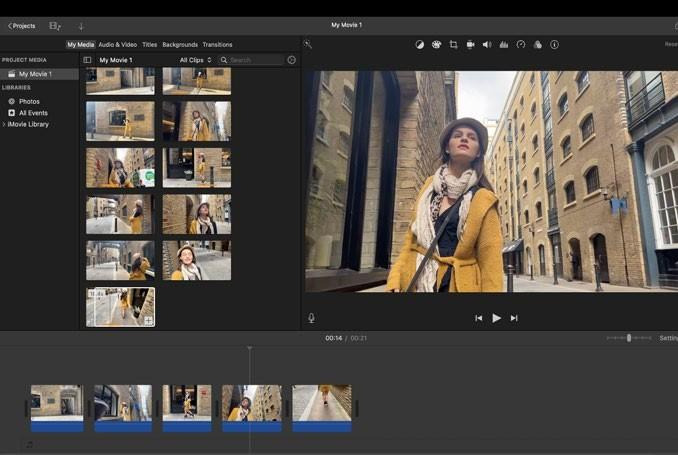This screenshot has width=678, height=455.
Task: Click the Import Media down-arrow icon
Action: 81,26
